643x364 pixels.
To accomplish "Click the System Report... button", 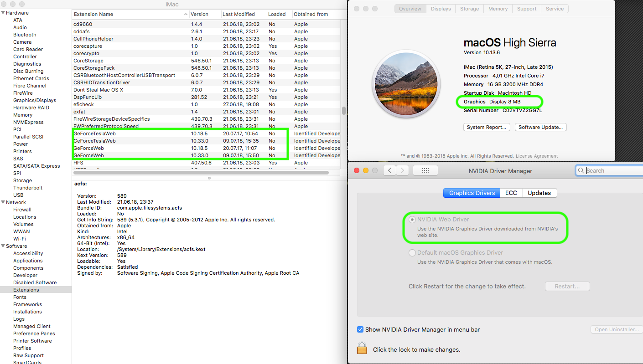I will point(487,128).
